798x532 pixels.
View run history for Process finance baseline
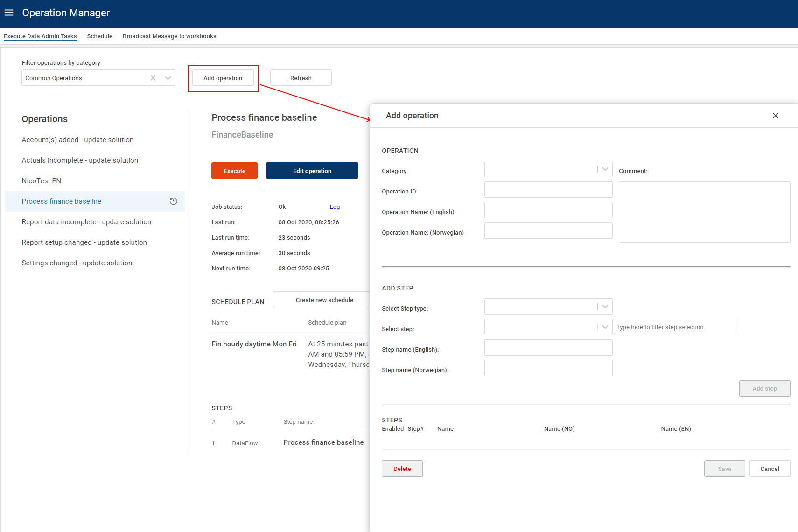(x=173, y=201)
